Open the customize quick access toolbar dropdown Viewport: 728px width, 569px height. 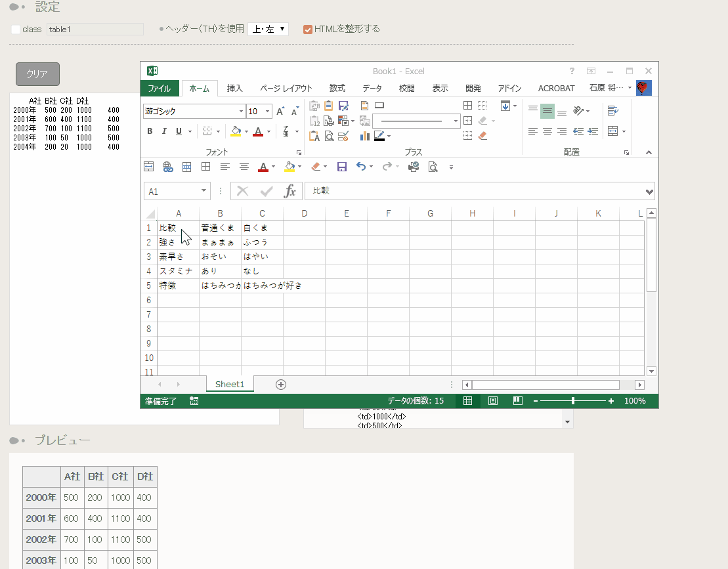(451, 167)
